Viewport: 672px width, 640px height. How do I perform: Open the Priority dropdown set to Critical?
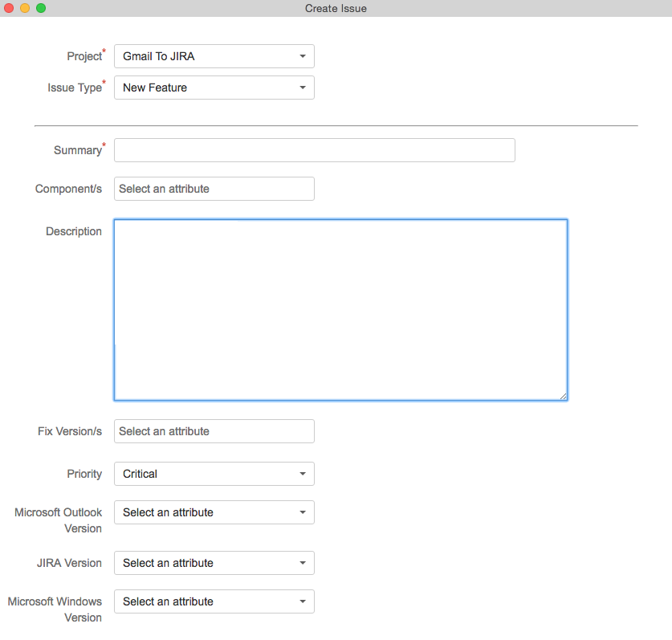coord(214,474)
